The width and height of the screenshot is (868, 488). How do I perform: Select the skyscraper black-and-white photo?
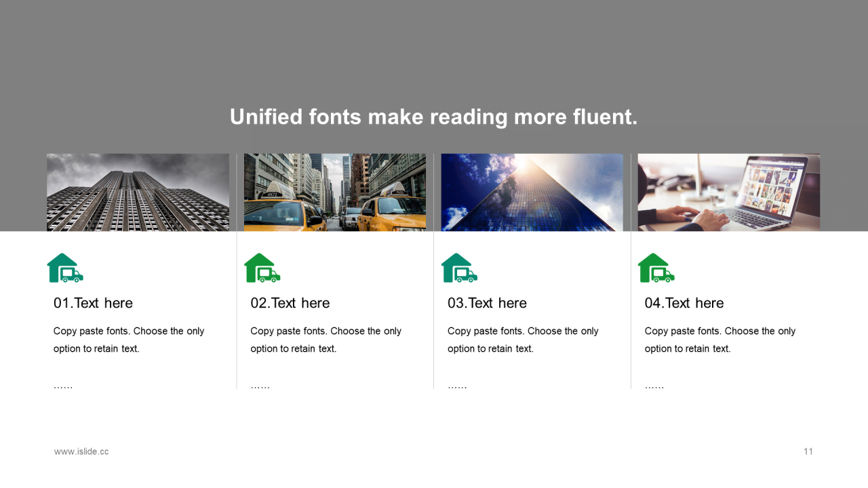tap(138, 192)
